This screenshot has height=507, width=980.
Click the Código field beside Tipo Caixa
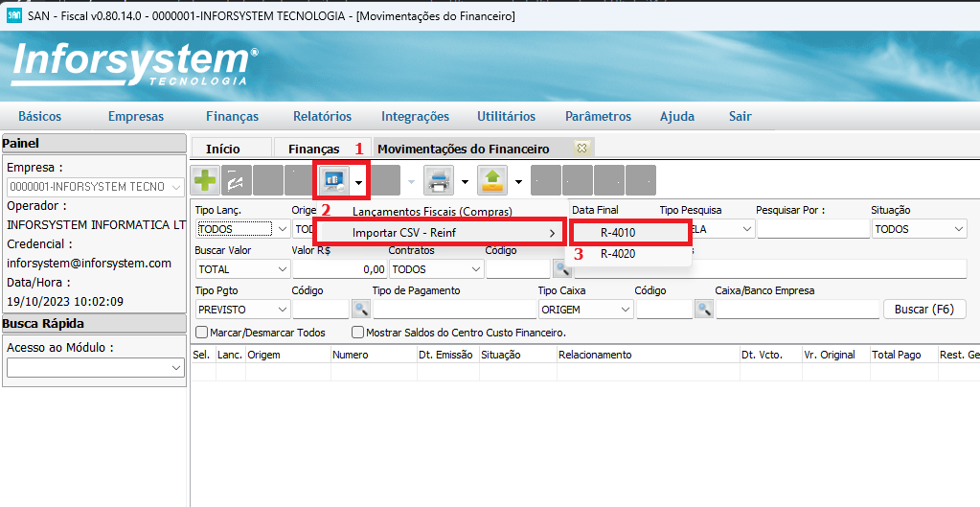pyautogui.click(x=665, y=310)
